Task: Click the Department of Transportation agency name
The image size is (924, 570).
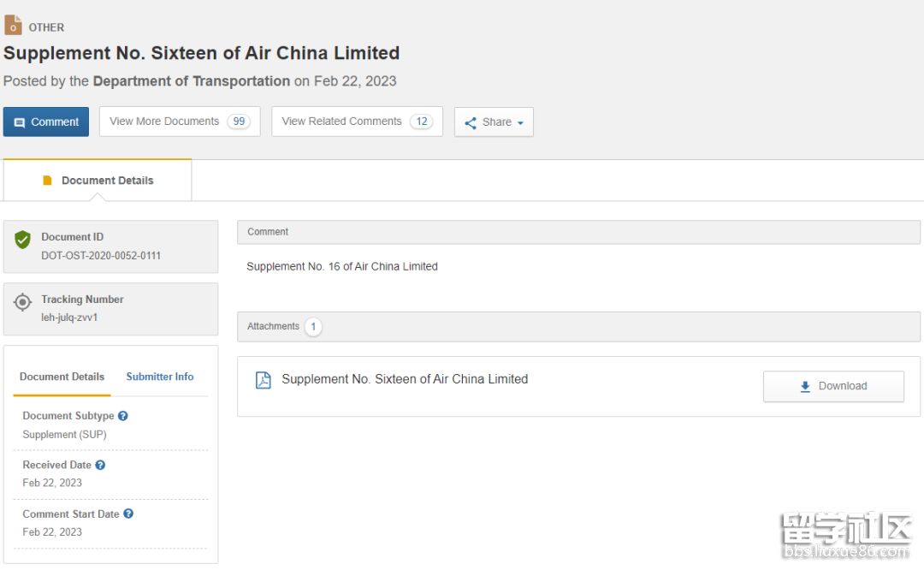Action: 191,81
